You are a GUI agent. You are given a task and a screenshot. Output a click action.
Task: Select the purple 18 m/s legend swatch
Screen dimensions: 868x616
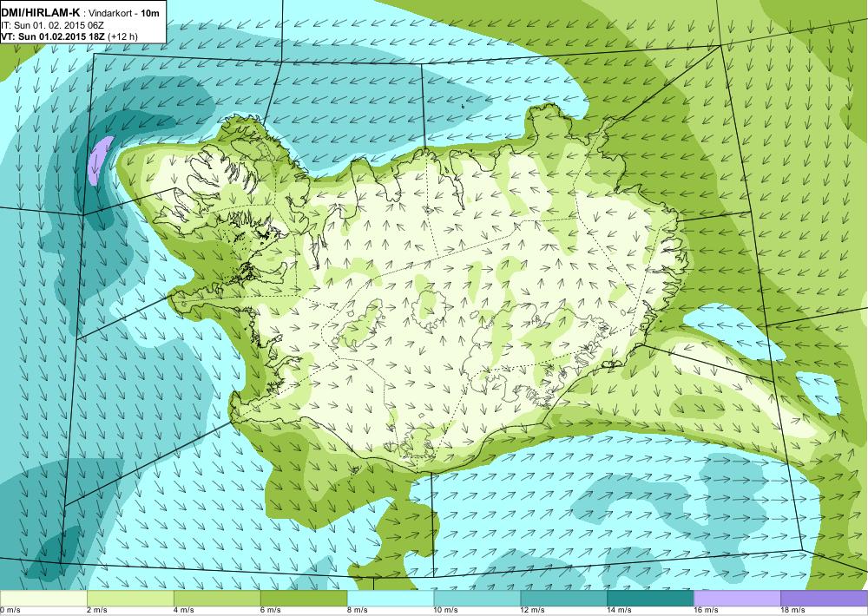[x=825, y=599]
